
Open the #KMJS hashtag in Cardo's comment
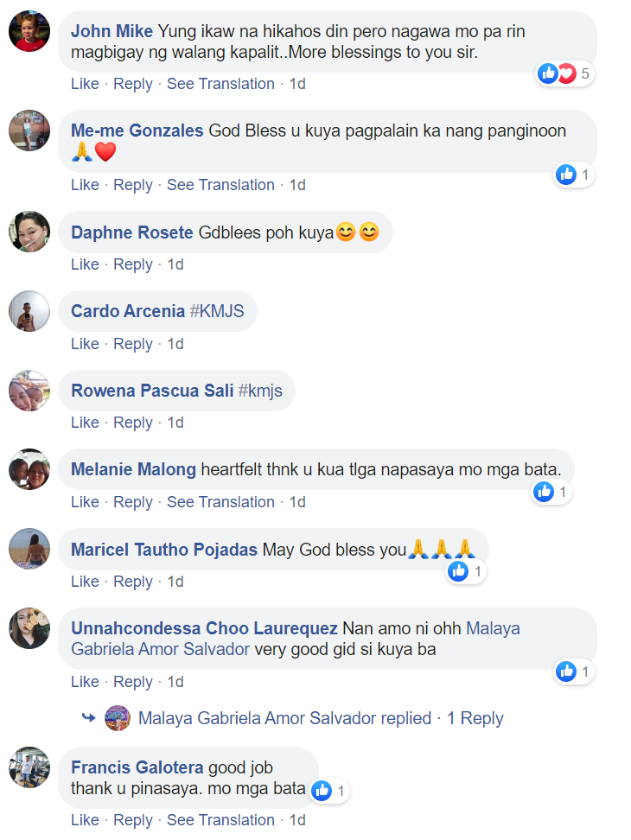[x=217, y=311]
